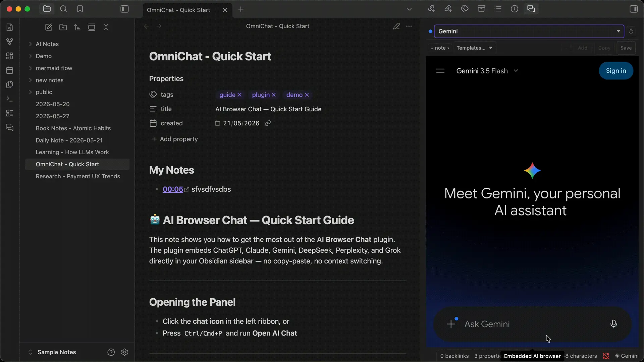Select the OmniChat - Quick Start tab
The width and height of the screenshot is (644, 362).
[178, 10]
